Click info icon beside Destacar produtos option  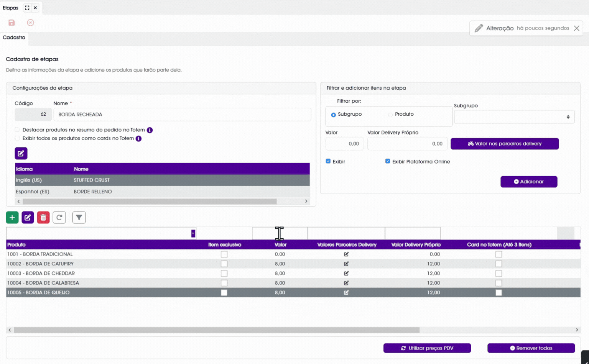pyautogui.click(x=150, y=130)
